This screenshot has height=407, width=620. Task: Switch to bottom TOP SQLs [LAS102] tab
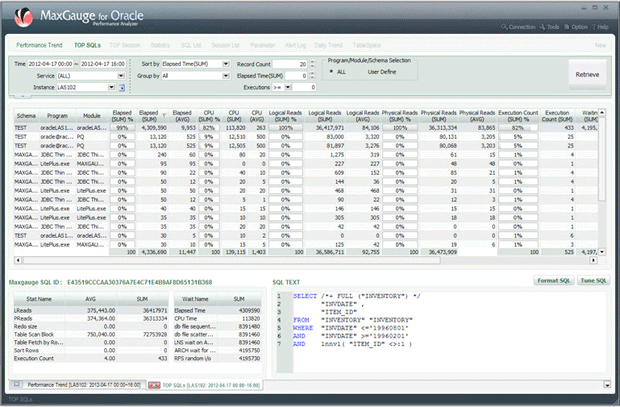pyautogui.click(x=204, y=385)
